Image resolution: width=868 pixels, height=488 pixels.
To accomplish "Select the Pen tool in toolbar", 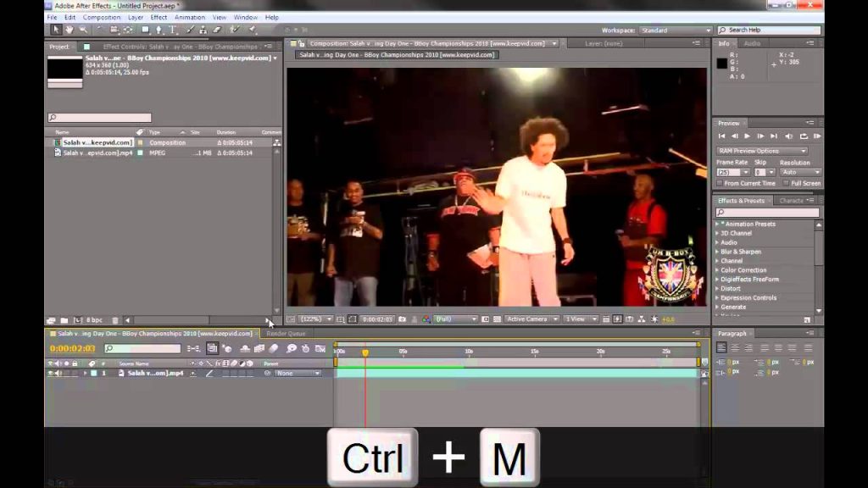I will (x=159, y=30).
